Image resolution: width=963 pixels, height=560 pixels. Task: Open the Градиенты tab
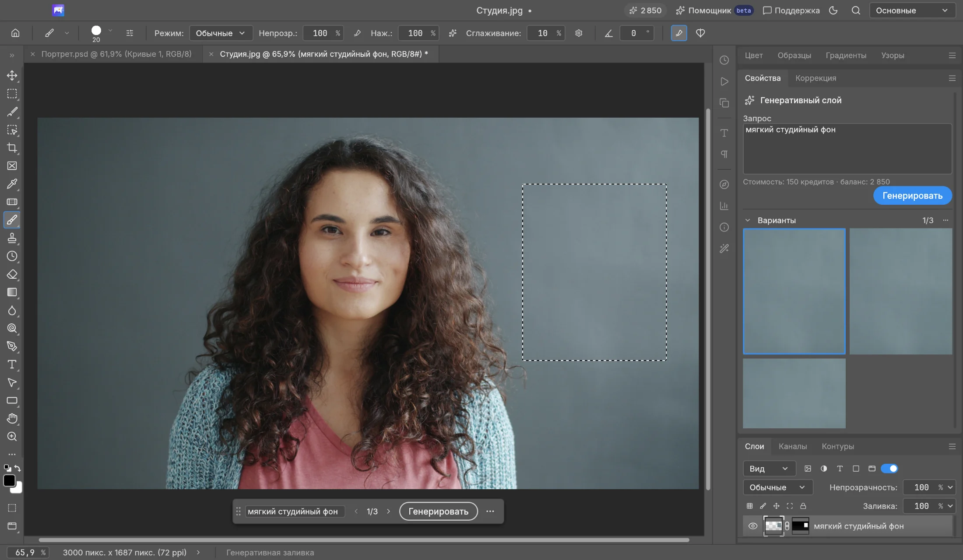(846, 56)
